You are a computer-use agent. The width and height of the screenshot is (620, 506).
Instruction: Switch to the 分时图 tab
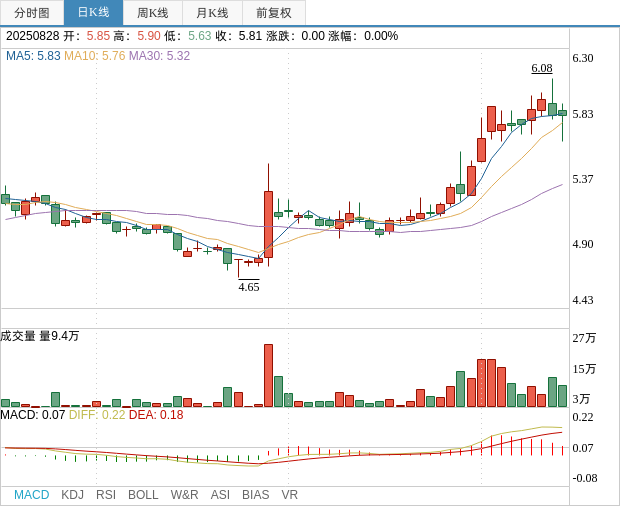(x=32, y=13)
